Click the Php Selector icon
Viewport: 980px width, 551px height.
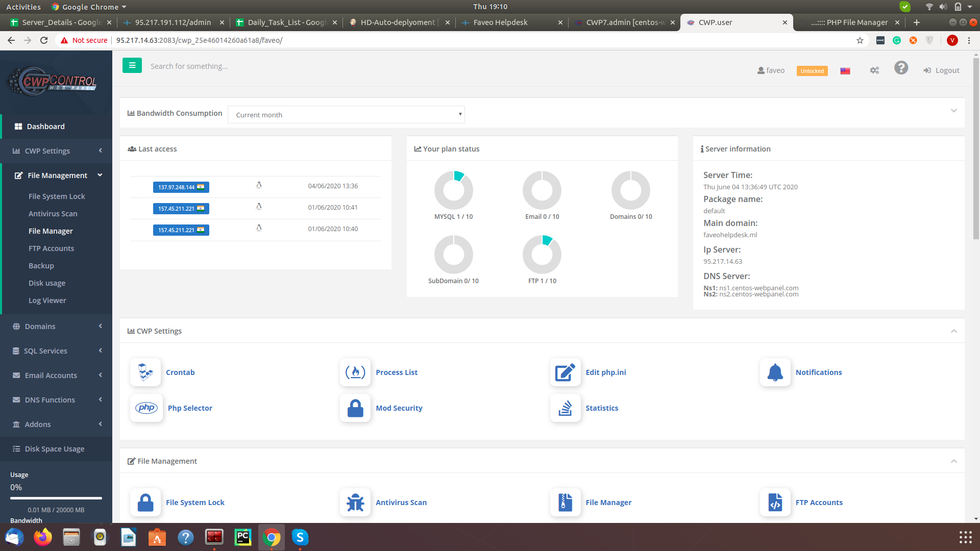point(146,408)
